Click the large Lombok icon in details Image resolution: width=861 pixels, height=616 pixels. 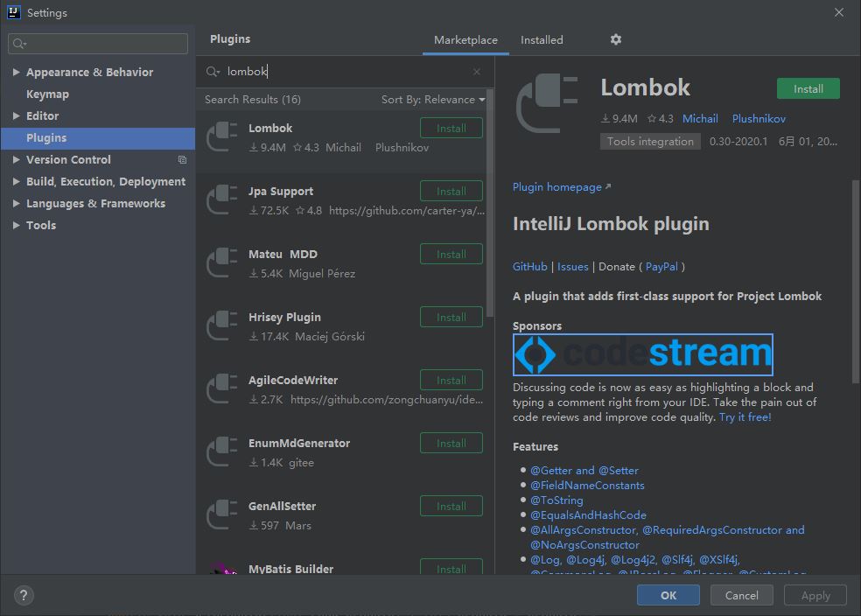[547, 103]
